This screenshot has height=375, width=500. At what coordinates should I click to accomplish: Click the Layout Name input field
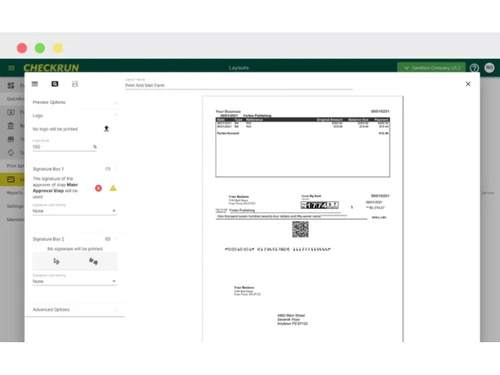tap(239, 85)
